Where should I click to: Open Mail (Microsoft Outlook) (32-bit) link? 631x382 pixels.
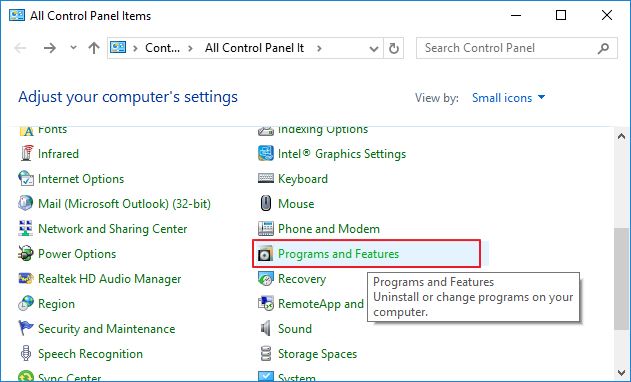[124, 204]
